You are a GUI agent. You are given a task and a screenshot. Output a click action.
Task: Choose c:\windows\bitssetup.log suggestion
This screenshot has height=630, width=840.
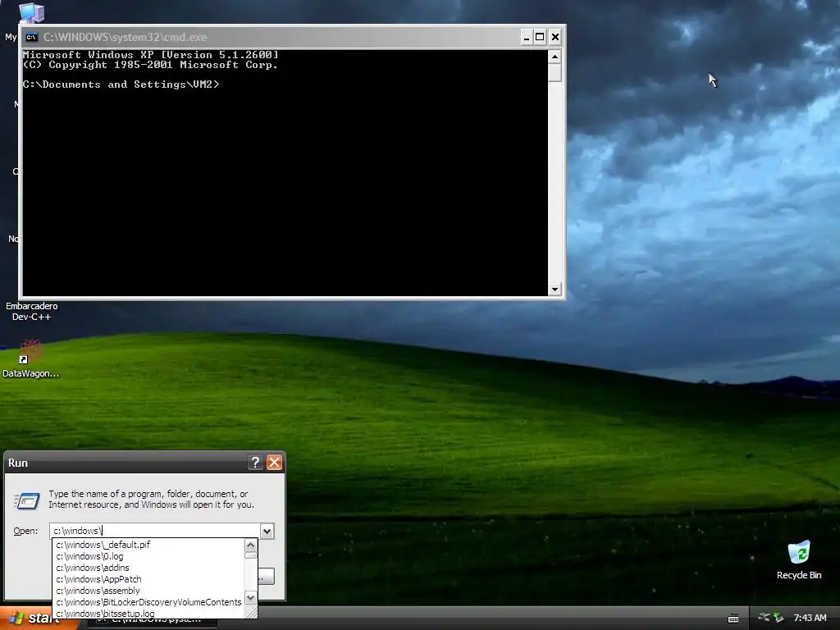148,614
